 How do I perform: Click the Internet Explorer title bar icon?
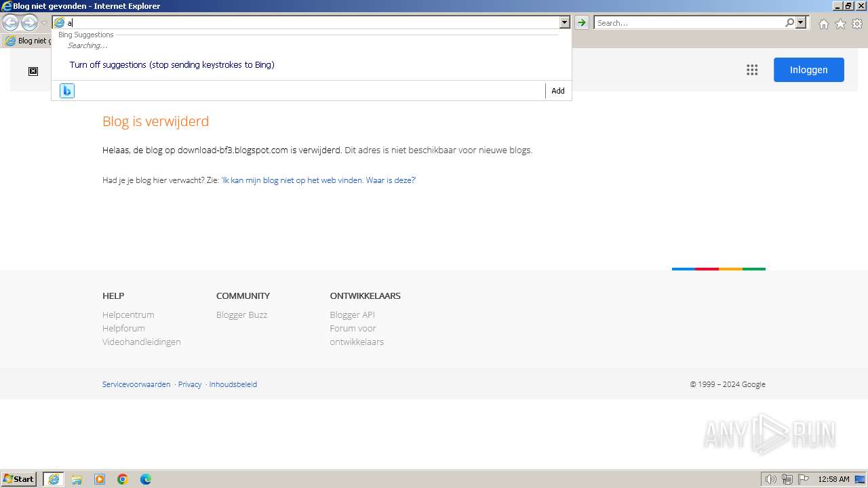[x=7, y=6]
